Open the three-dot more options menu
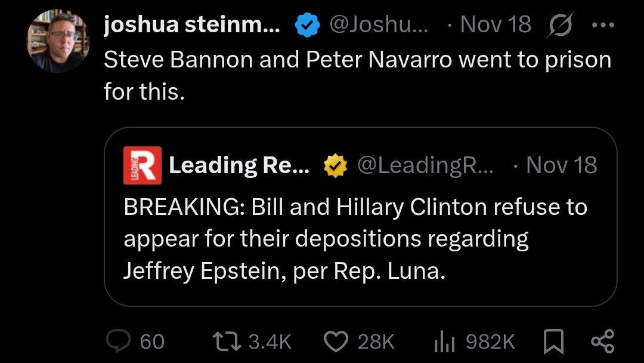 coord(601,24)
